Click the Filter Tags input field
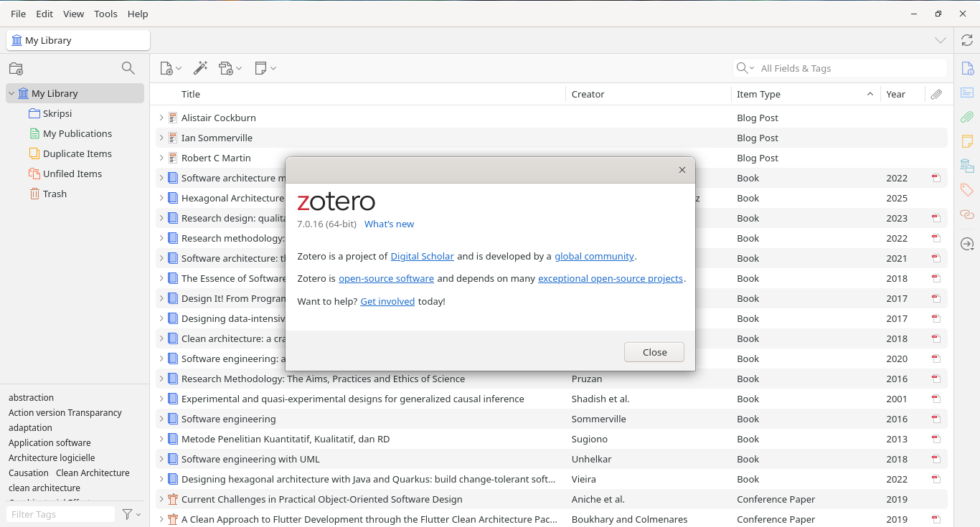Viewport: 980px width, 527px height. [x=61, y=514]
